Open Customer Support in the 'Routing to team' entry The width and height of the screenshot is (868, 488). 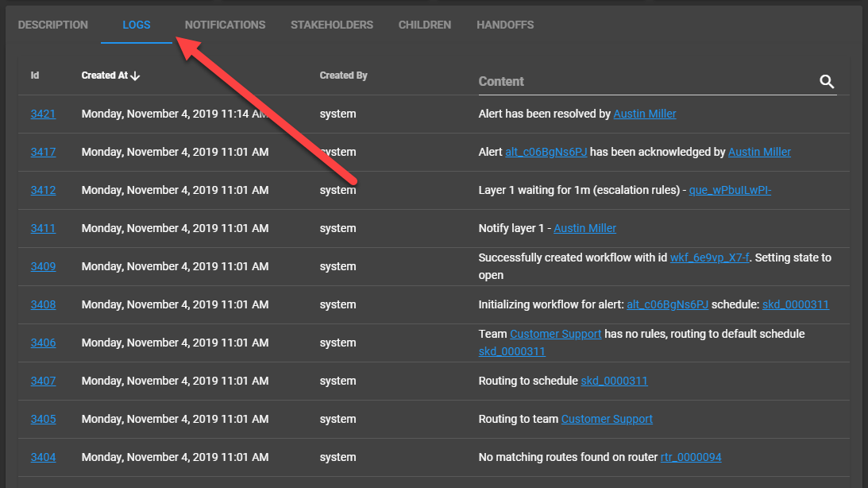(x=607, y=420)
